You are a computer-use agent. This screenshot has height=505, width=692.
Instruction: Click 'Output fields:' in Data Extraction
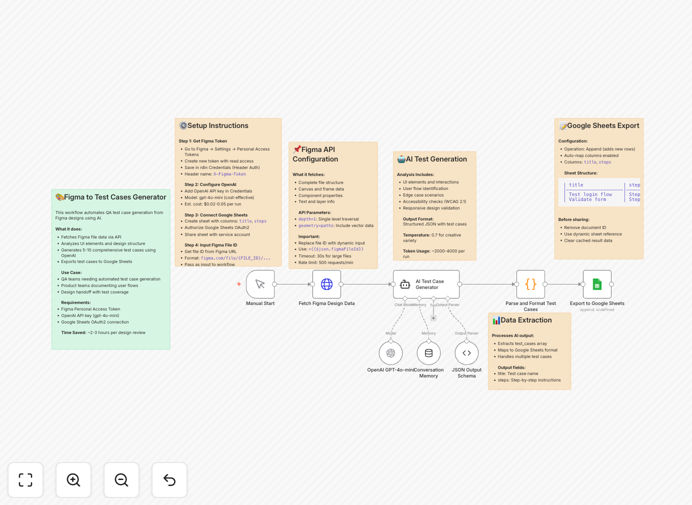click(512, 367)
